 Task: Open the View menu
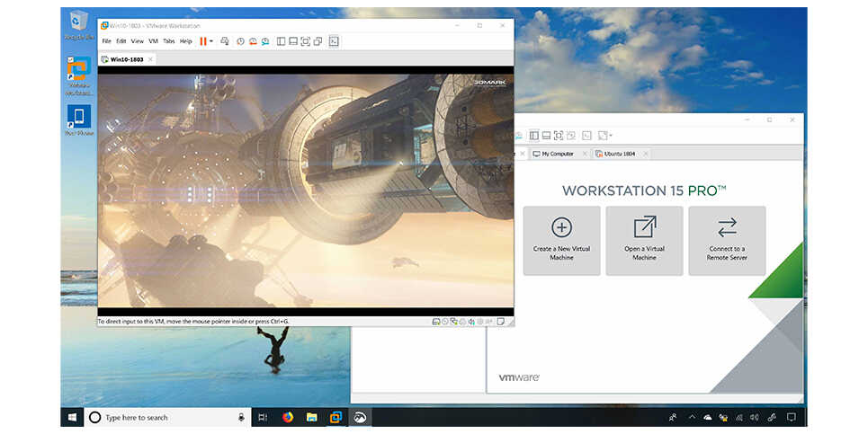coord(137,41)
